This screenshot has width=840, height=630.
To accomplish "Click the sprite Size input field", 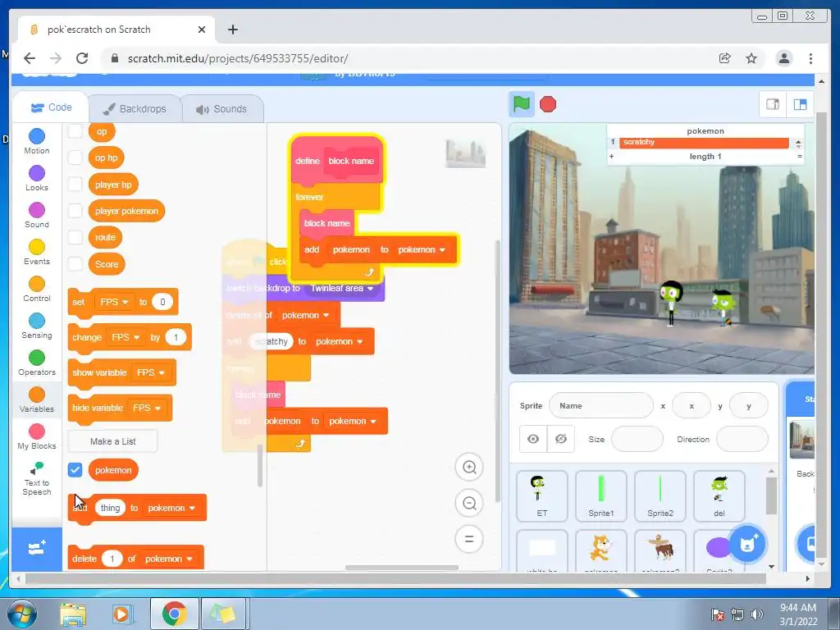I will (637, 440).
